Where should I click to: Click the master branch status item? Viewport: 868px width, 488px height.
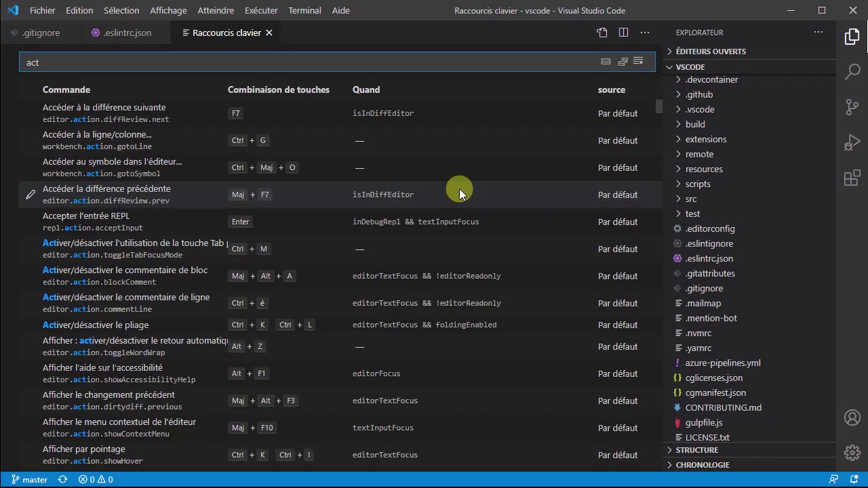tap(29, 479)
